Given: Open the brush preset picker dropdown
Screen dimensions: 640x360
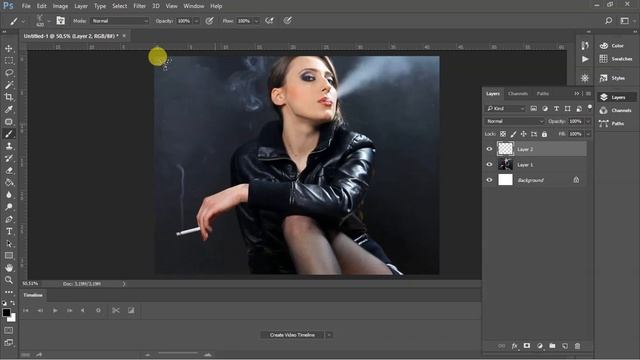Looking at the screenshot, I should pyautogui.click(x=49, y=21).
